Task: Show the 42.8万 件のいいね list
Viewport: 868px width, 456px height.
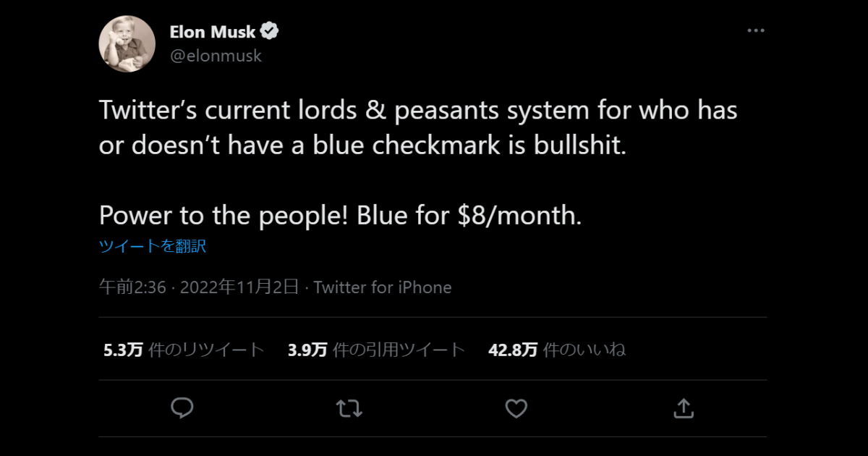Action: 557,350
